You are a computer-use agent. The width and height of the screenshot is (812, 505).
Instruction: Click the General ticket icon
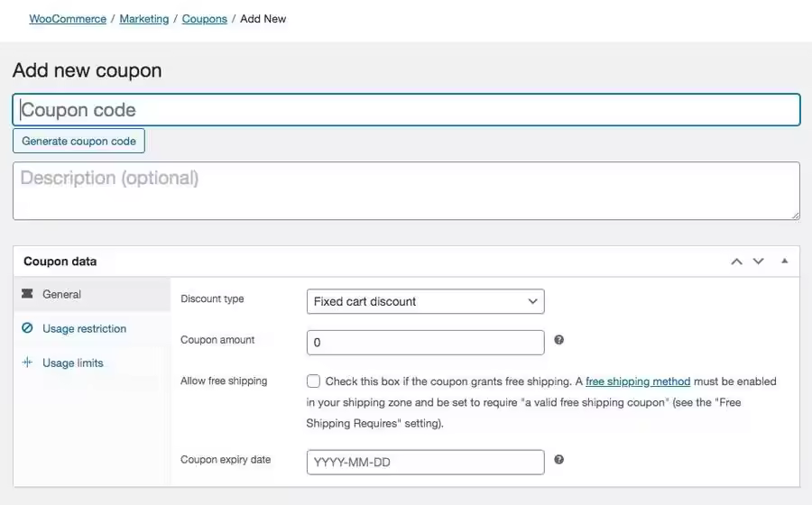pyautogui.click(x=27, y=293)
